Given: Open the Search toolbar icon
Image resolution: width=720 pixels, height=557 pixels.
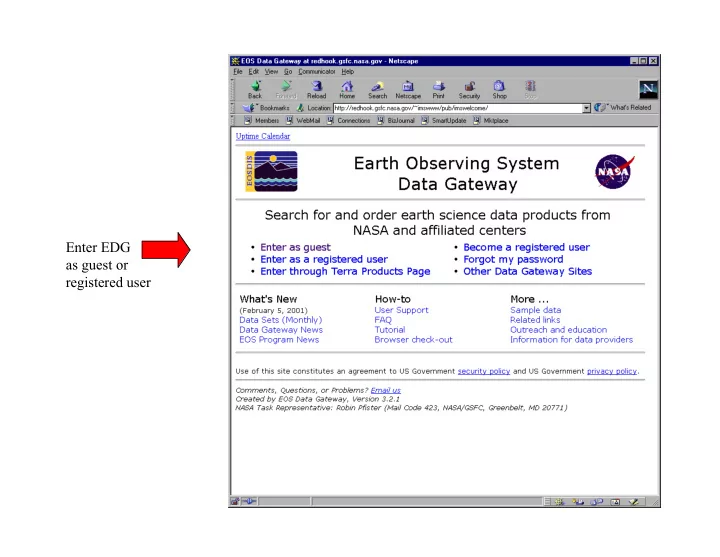Looking at the screenshot, I should click(377, 89).
